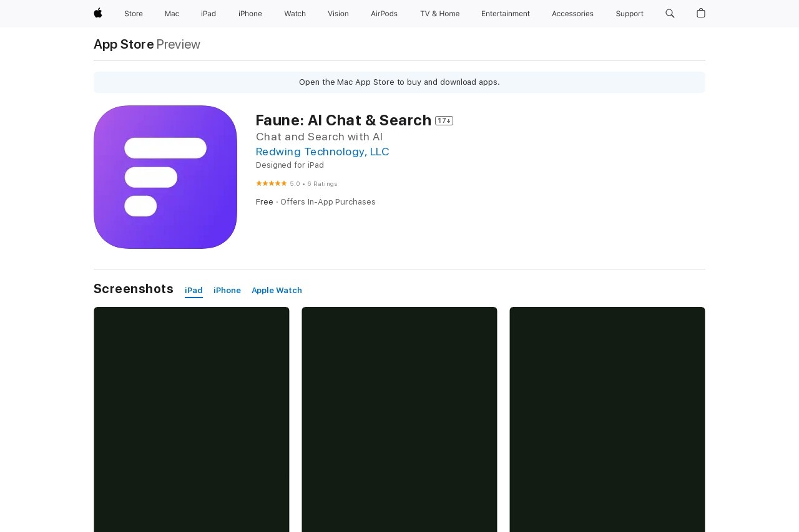Click the Screenshots section heading

(x=134, y=289)
